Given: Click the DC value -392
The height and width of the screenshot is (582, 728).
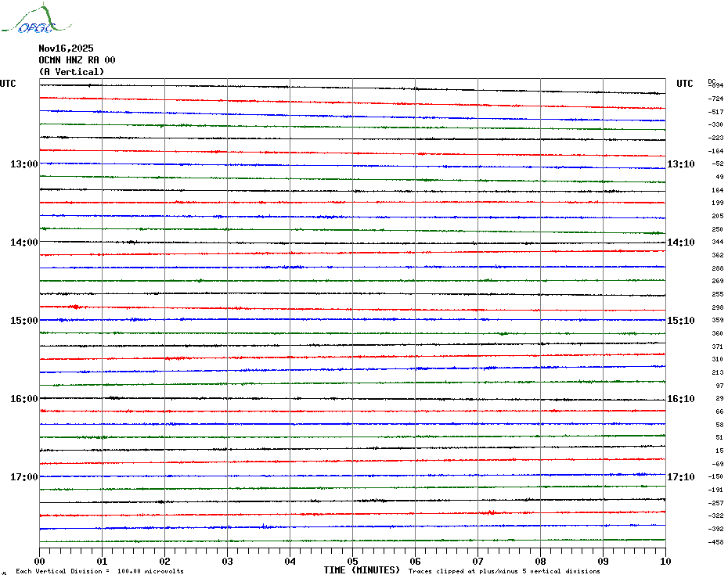Looking at the screenshot, I should pos(715,529).
